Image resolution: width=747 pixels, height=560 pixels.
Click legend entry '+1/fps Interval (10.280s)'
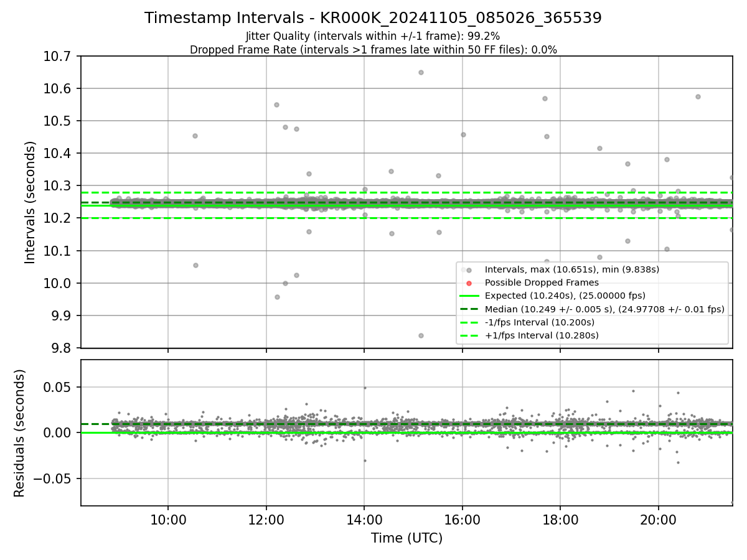pyautogui.click(x=542, y=335)
